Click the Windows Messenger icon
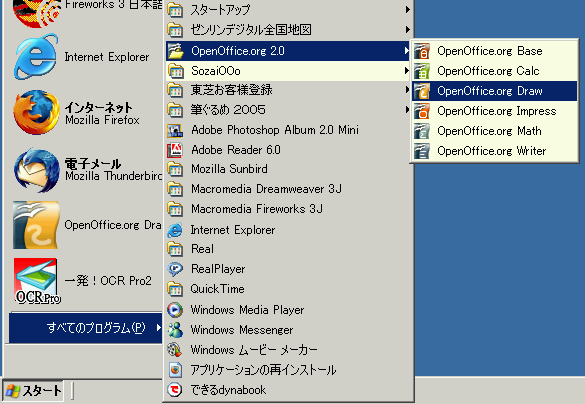The height and width of the screenshot is (404, 585). point(175,330)
